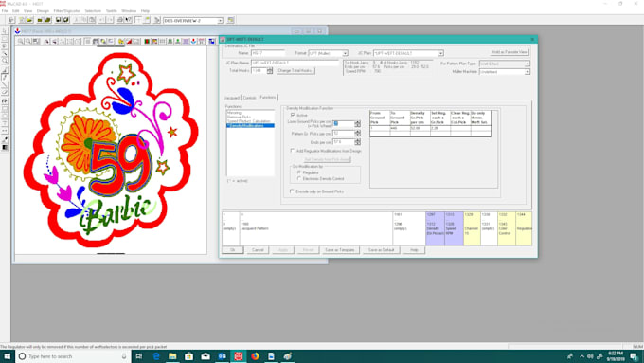The width and height of the screenshot is (644, 363).
Task: Click the Cancel button
Action: (x=258, y=250)
